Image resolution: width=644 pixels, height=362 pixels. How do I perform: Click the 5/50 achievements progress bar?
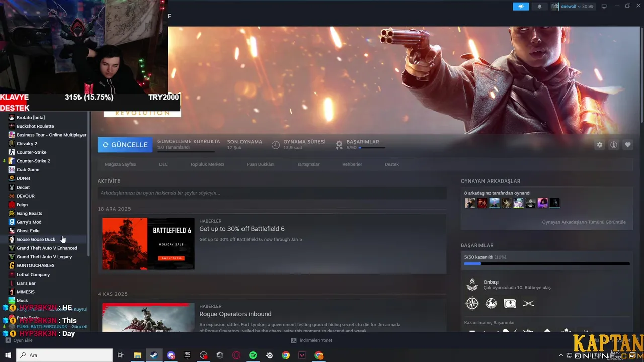point(547,263)
